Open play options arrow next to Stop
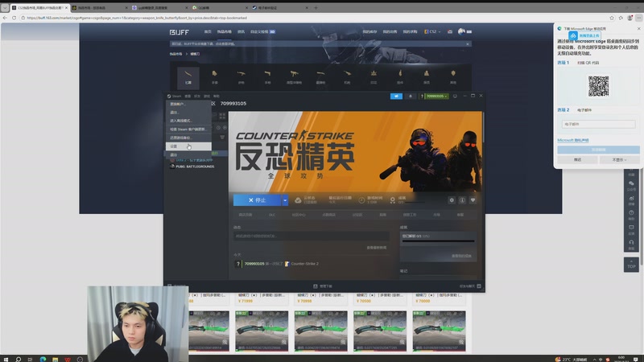 [285, 200]
